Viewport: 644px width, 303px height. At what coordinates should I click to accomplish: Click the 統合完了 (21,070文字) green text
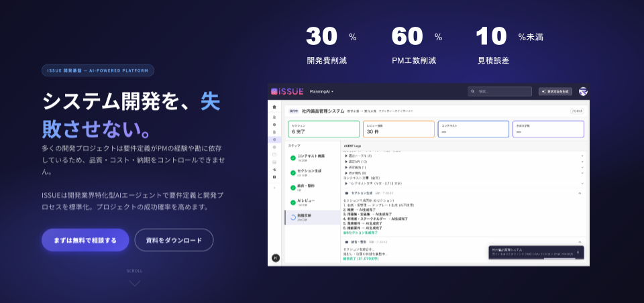pos(362,259)
